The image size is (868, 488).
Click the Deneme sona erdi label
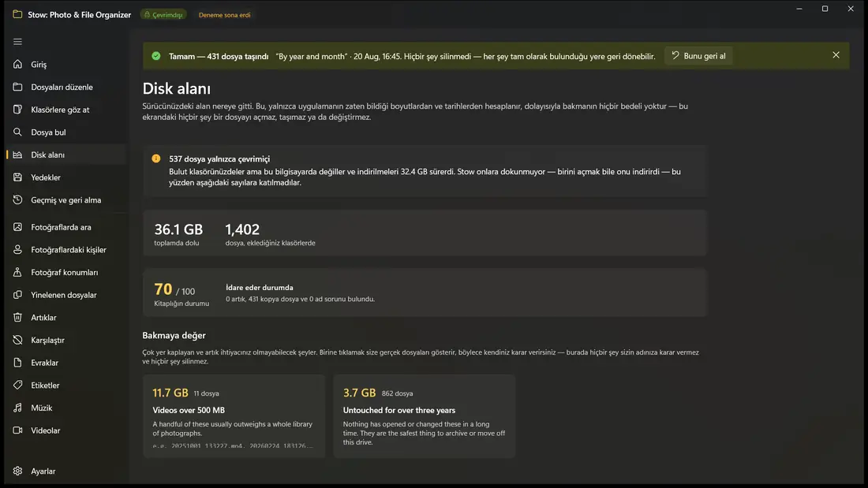pyautogui.click(x=224, y=15)
